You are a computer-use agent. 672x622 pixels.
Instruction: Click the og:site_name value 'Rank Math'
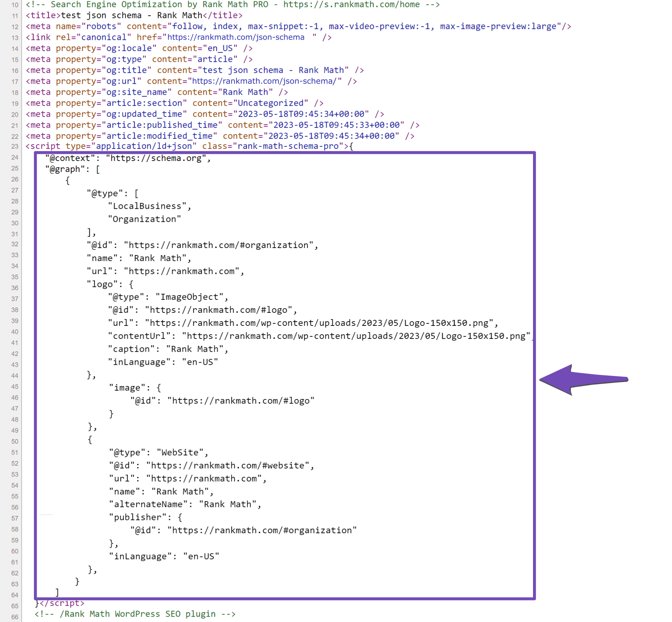245,92
